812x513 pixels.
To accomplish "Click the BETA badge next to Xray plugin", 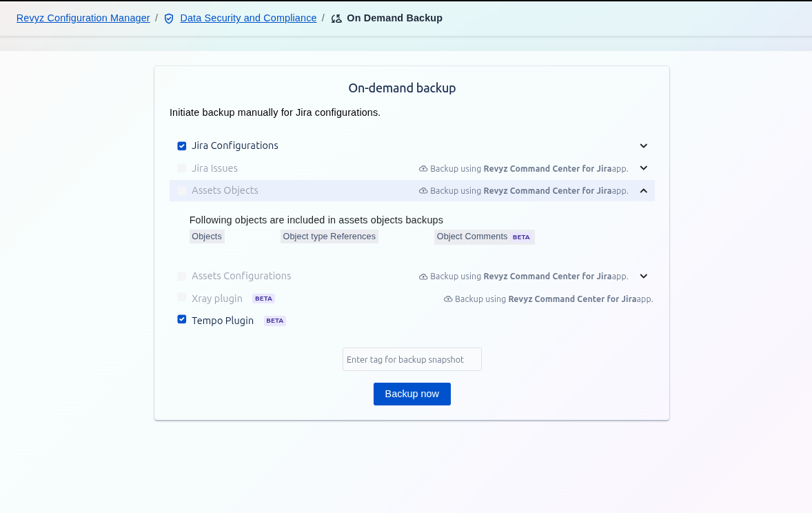I will pos(263,299).
